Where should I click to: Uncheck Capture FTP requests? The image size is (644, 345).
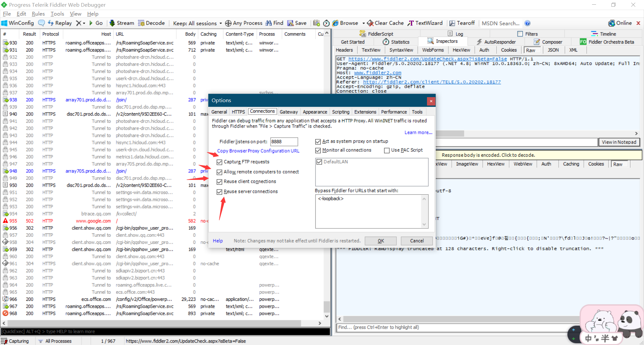click(220, 162)
